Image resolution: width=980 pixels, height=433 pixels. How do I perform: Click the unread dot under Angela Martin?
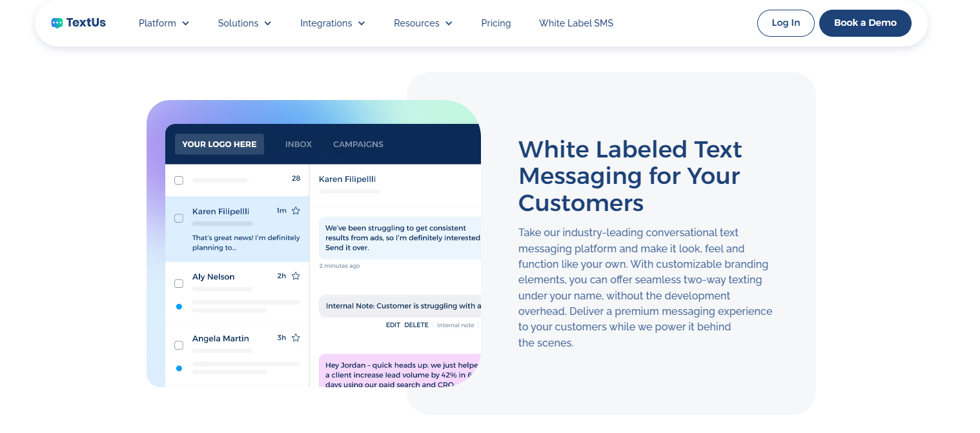[179, 368]
